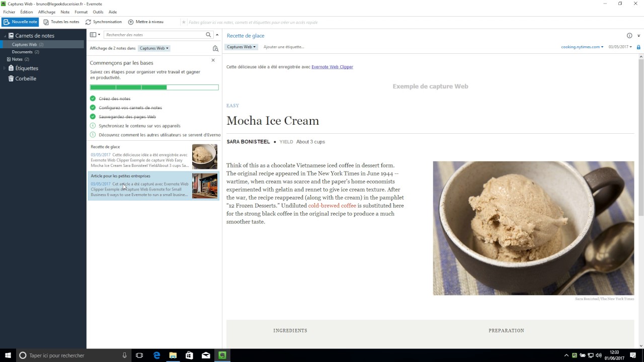This screenshot has height=362, width=644.
Task: Open the Note menu
Action: (65, 12)
